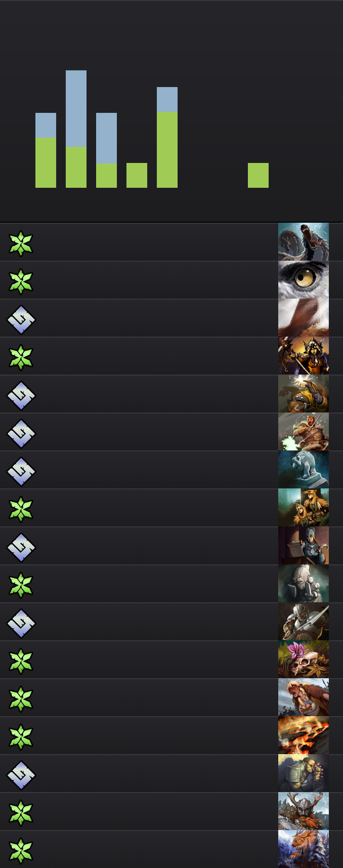Select the diamond icon next to the stone horse statue card
The height and width of the screenshot is (868, 343).
[x=21, y=471]
